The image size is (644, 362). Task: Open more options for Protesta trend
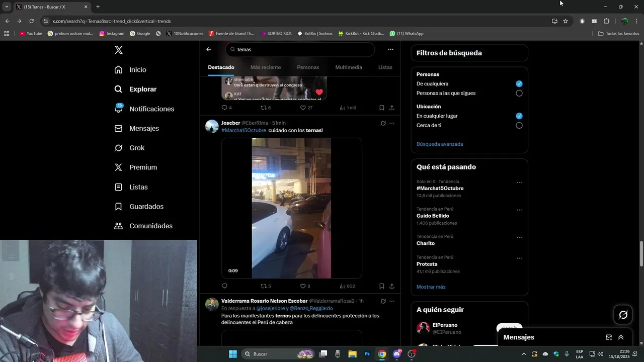pyautogui.click(x=519, y=258)
